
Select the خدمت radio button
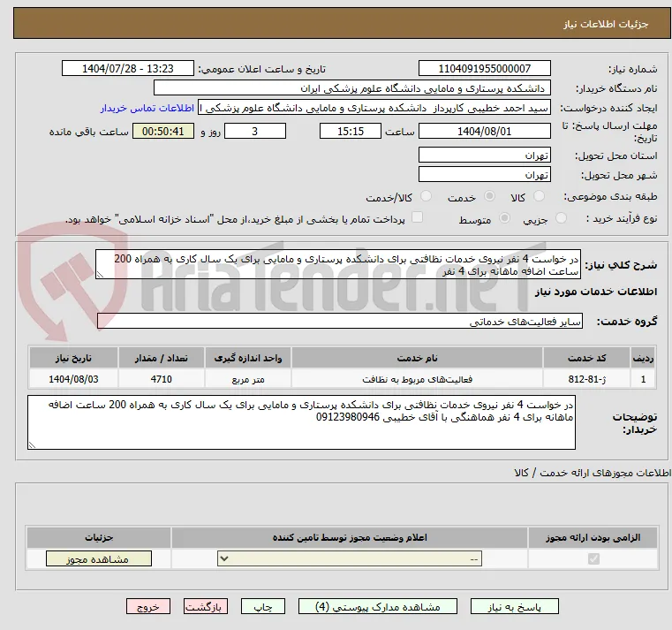pyautogui.click(x=489, y=196)
